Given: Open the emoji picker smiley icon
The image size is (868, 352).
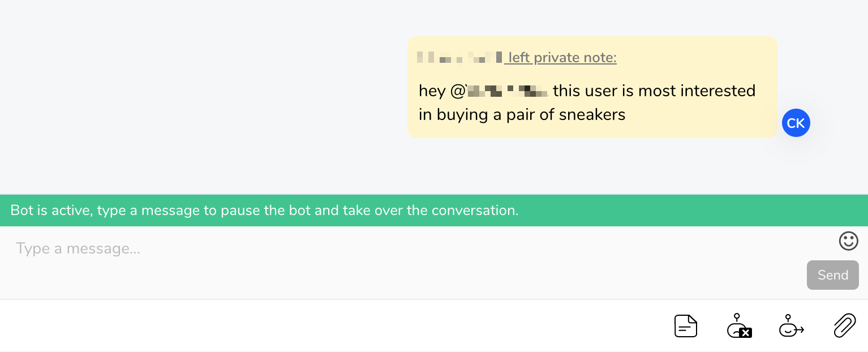Looking at the screenshot, I should pos(848,241).
